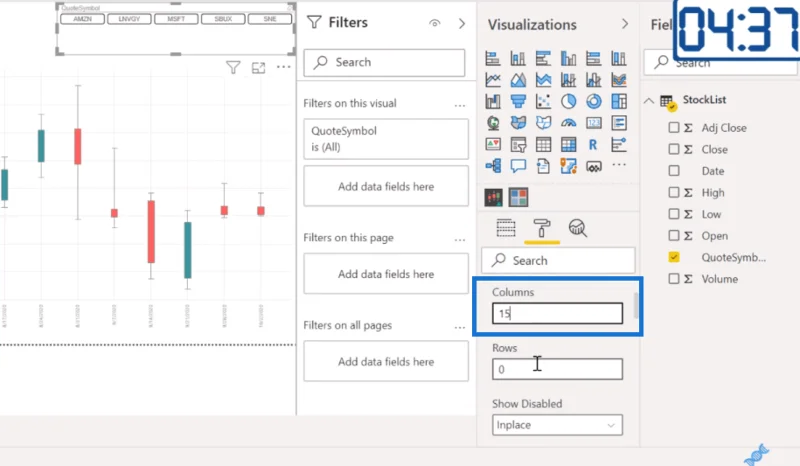This screenshot has width=800, height=466.
Task: Select the Donut chart visual
Action: tap(593, 102)
